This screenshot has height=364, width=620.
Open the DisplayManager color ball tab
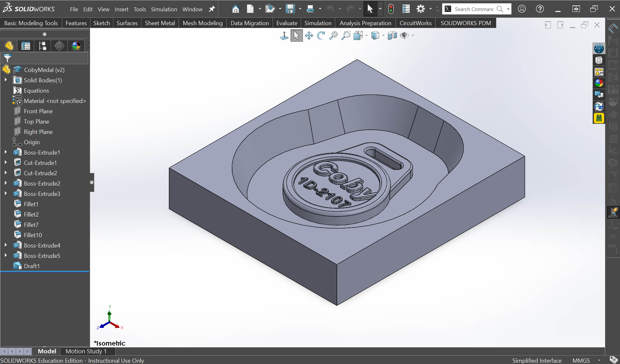[76, 46]
